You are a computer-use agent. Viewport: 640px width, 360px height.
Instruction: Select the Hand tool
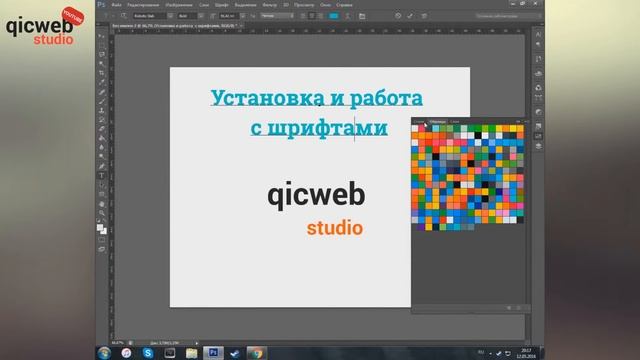102,204
